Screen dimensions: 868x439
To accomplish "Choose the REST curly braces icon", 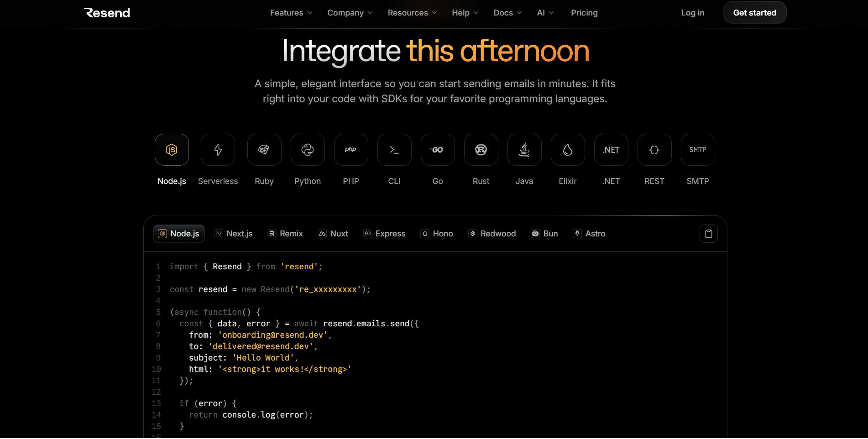I will 654,150.
